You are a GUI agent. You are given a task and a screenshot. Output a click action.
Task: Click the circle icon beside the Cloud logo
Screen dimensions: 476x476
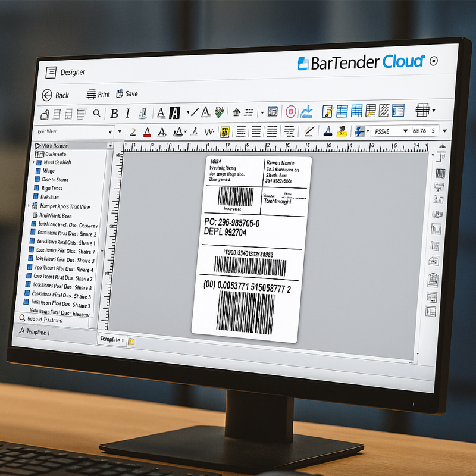pos(434,61)
